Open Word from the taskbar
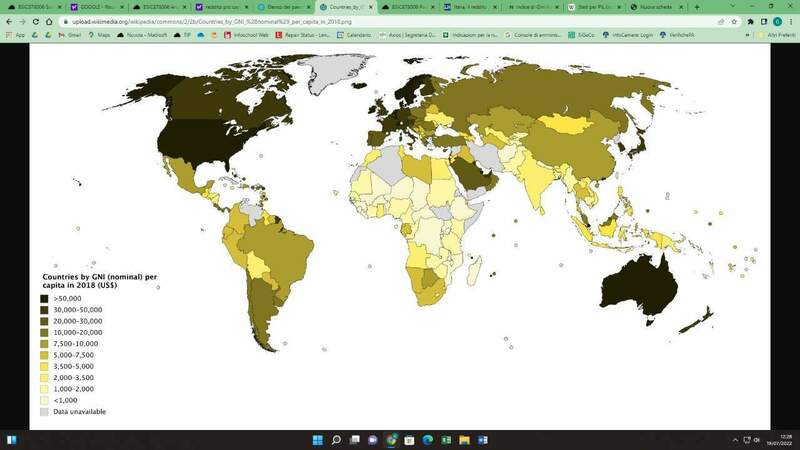Screen dimensions: 800x450 click(483, 440)
